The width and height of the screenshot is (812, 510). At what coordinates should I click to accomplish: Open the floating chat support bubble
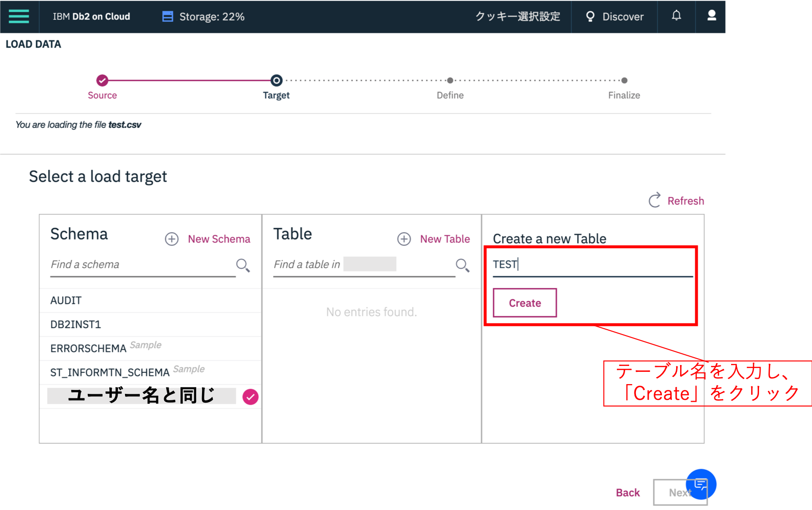click(701, 485)
